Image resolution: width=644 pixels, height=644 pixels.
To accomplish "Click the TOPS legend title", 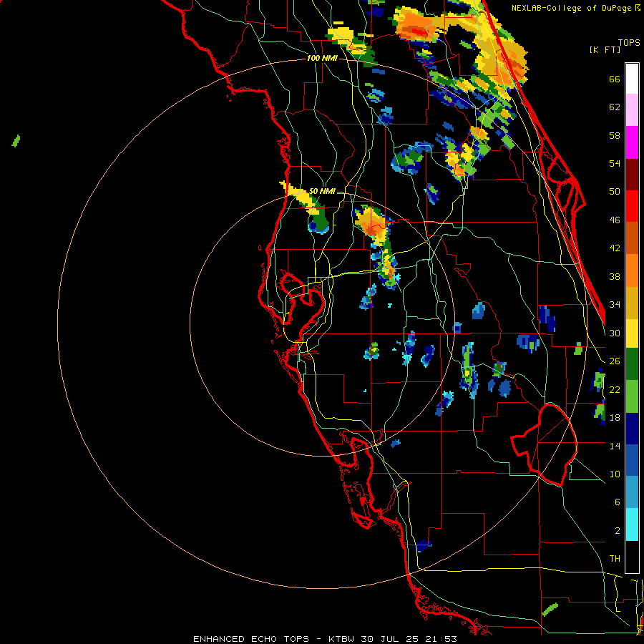I will click(629, 43).
